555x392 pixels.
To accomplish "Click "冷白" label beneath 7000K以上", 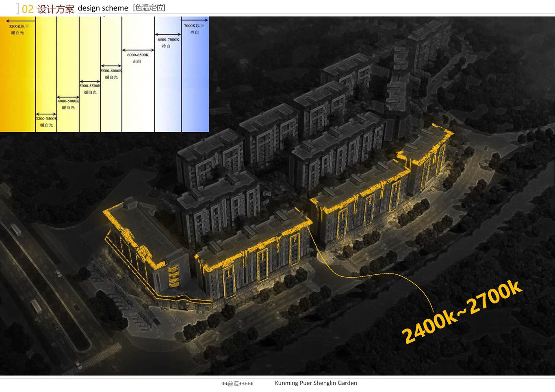I will click(195, 32).
